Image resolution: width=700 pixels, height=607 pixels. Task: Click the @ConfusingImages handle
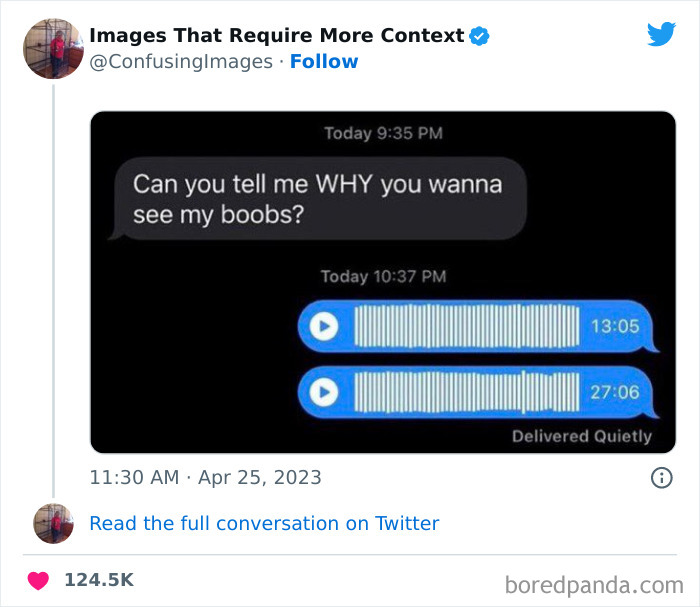[x=181, y=62]
